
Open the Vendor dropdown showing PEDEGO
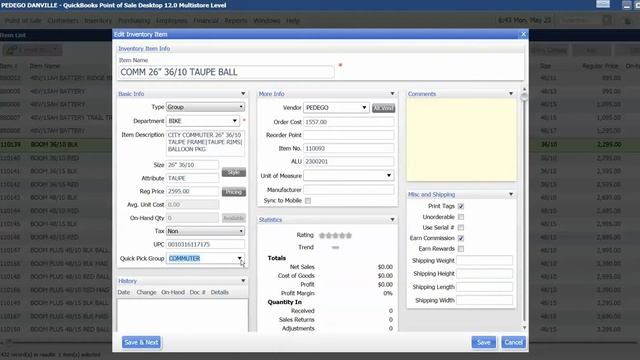(336, 108)
